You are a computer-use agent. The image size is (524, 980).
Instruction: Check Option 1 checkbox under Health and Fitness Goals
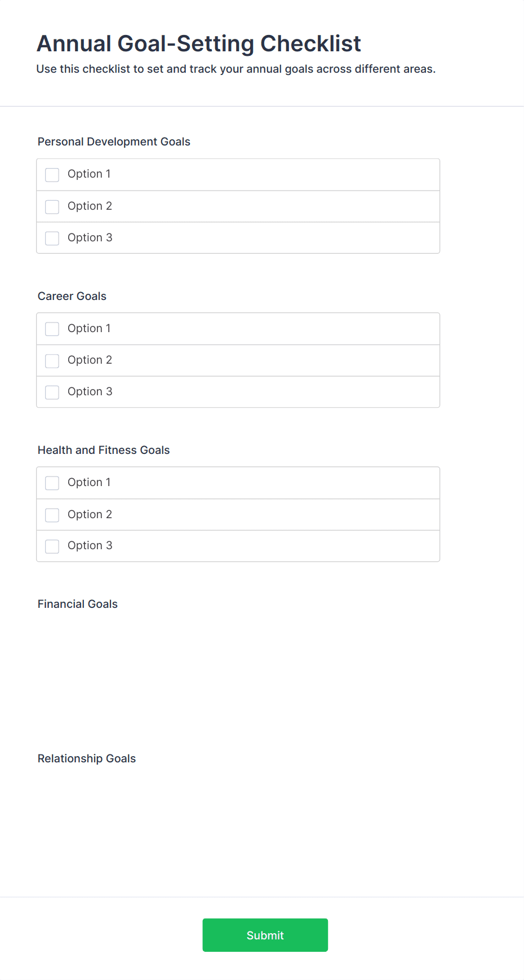[x=52, y=483]
